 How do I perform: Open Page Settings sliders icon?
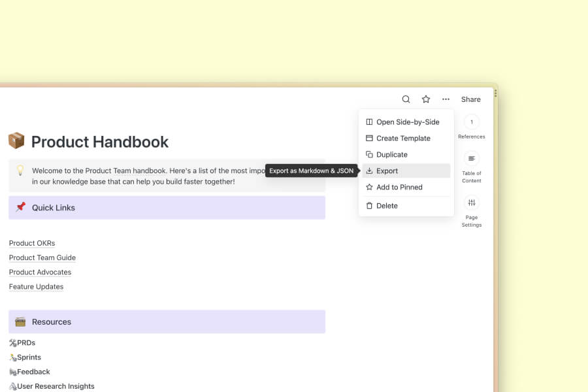tap(471, 203)
